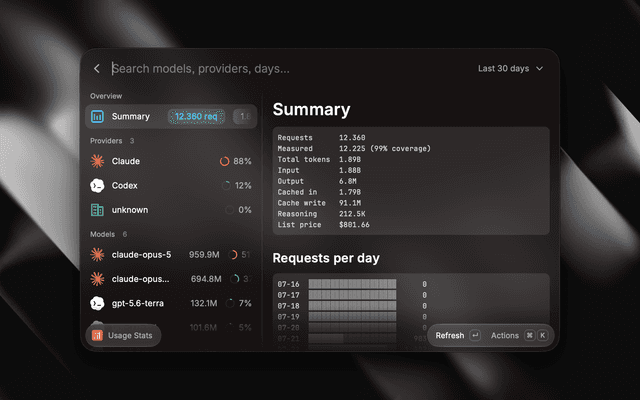Click the Cache write 91.1M line

319,203
